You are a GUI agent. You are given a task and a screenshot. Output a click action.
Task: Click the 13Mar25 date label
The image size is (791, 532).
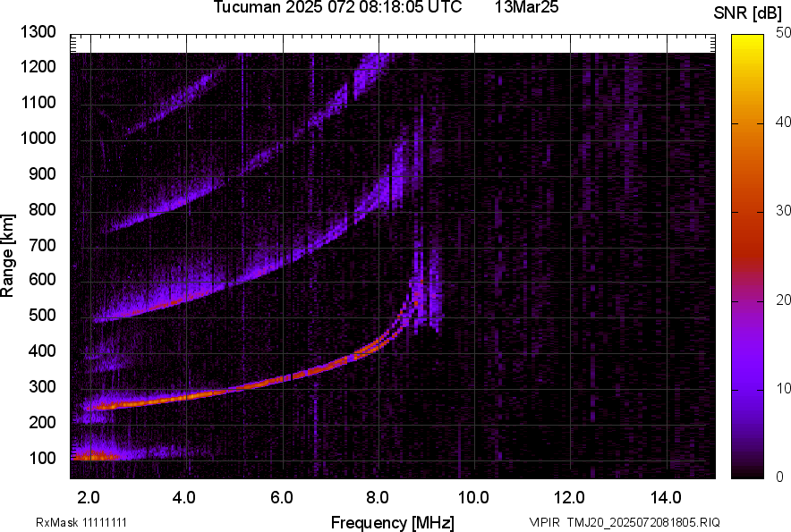click(526, 8)
